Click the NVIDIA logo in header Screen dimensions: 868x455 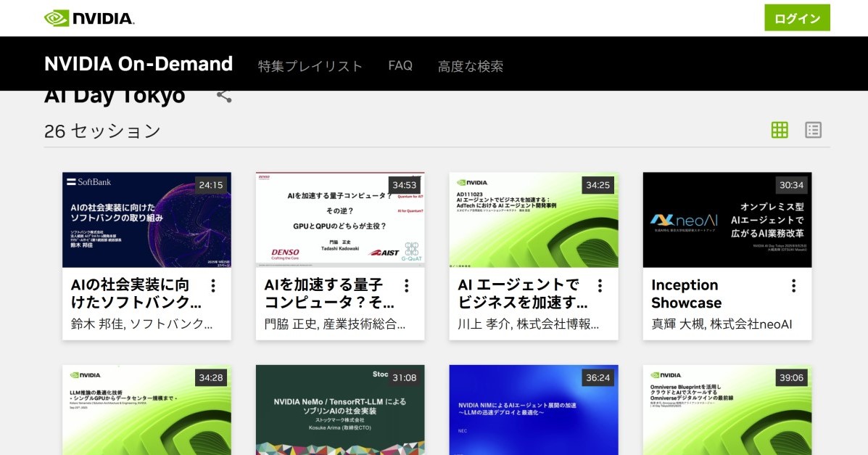pos(89,18)
